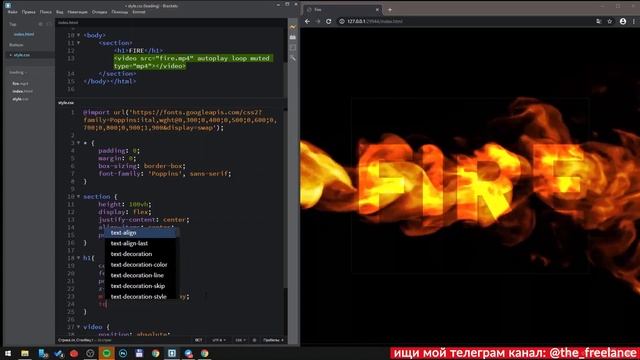The image size is (640, 360).
Task: Open the Файл menu
Action: [x=13, y=12]
